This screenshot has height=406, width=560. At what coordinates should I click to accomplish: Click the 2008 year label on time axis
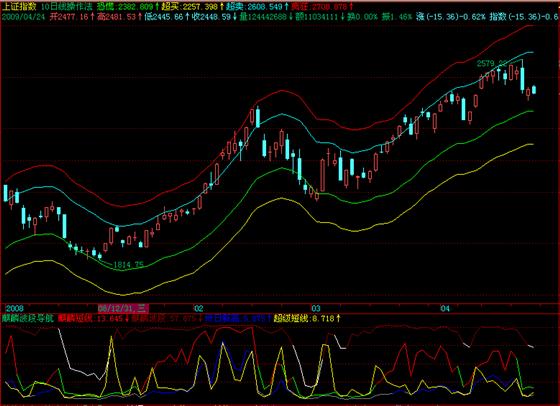pos(15,308)
